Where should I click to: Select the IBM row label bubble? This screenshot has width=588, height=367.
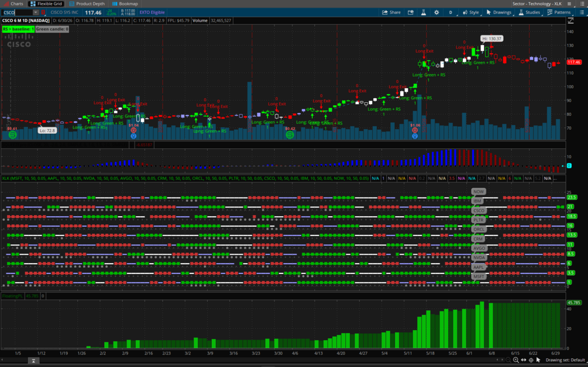477,200
